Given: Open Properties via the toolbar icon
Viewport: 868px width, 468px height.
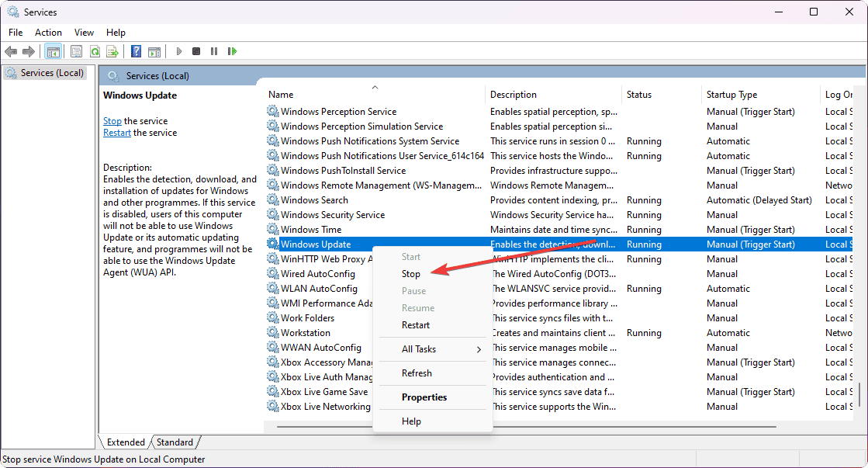Looking at the screenshot, I should coord(75,51).
